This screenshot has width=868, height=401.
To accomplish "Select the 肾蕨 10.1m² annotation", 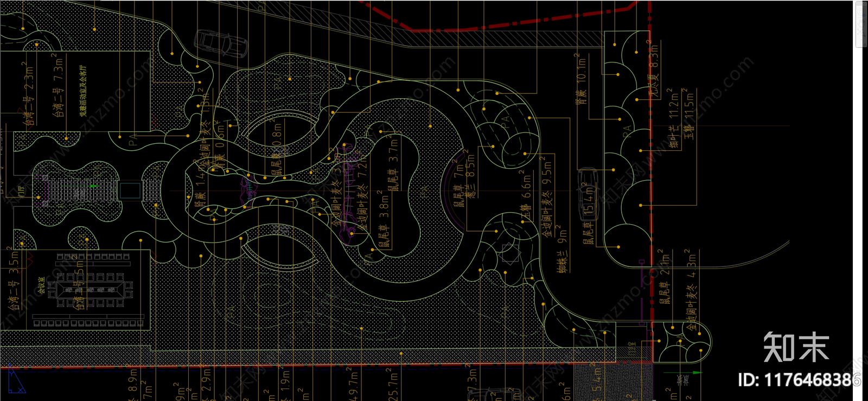I will [x=581, y=78].
